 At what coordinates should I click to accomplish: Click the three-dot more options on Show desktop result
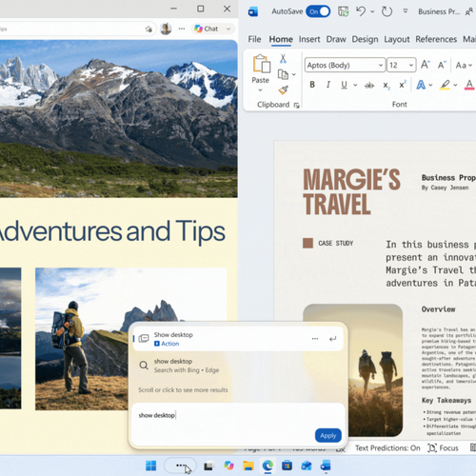click(315, 339)
